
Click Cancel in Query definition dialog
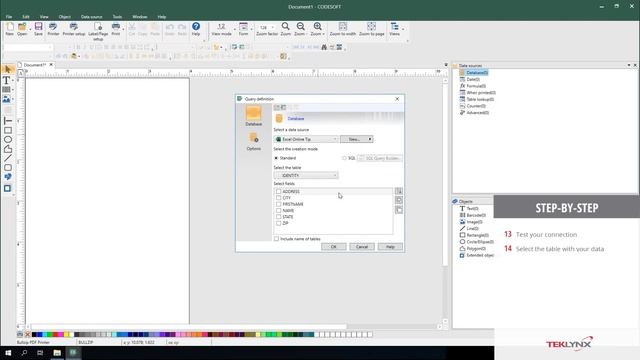pyautogui.click(x=362, y=247)
